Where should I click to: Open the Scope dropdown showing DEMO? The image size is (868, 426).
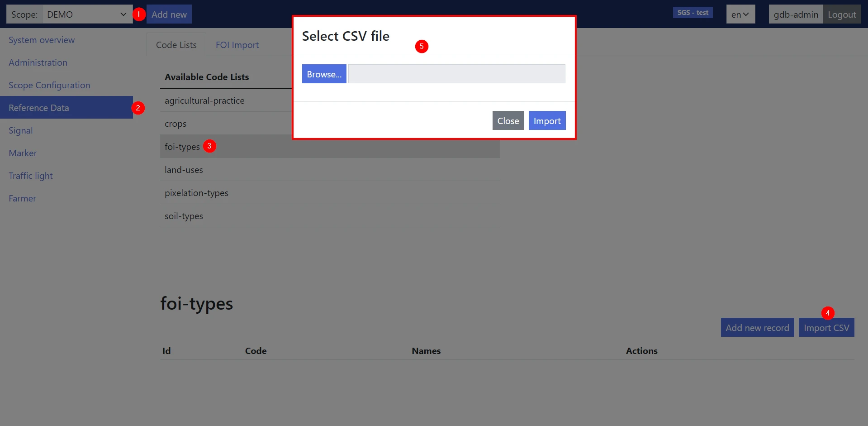tap(86, 14)
